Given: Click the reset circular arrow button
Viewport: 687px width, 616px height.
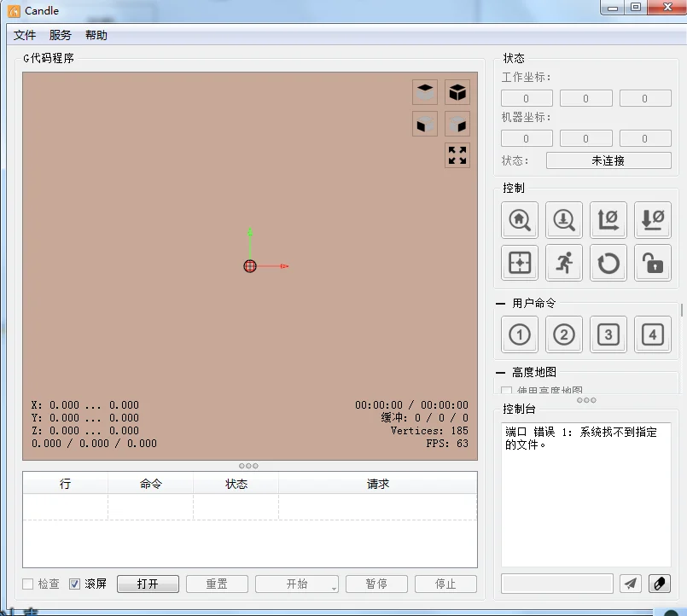Looking at the screenshot, I should click(608, 263).
